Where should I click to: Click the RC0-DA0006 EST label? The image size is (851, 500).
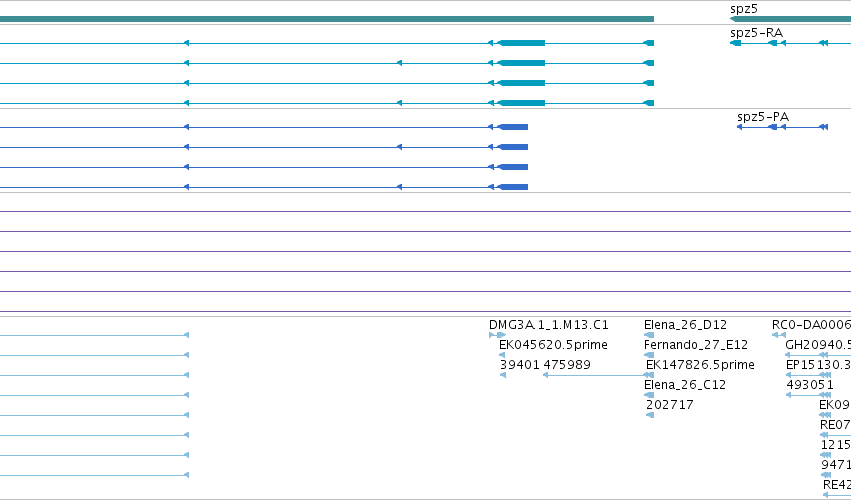click(811, 325)
